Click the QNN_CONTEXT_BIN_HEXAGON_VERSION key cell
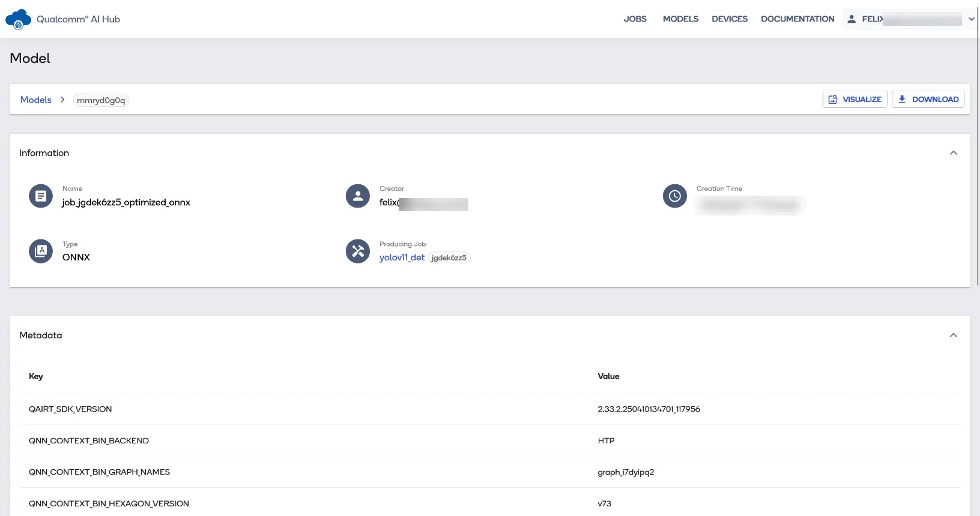The width and height of the screenshot is (980, 516). [x=109, y=504]
